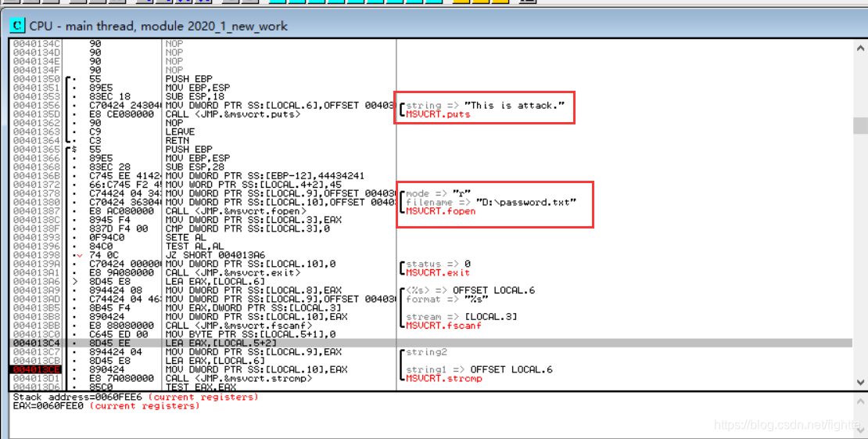The height and width of the screenshot is (439, 868).
Task: Select the mode => "r" comment
Action: click(438, 193)
